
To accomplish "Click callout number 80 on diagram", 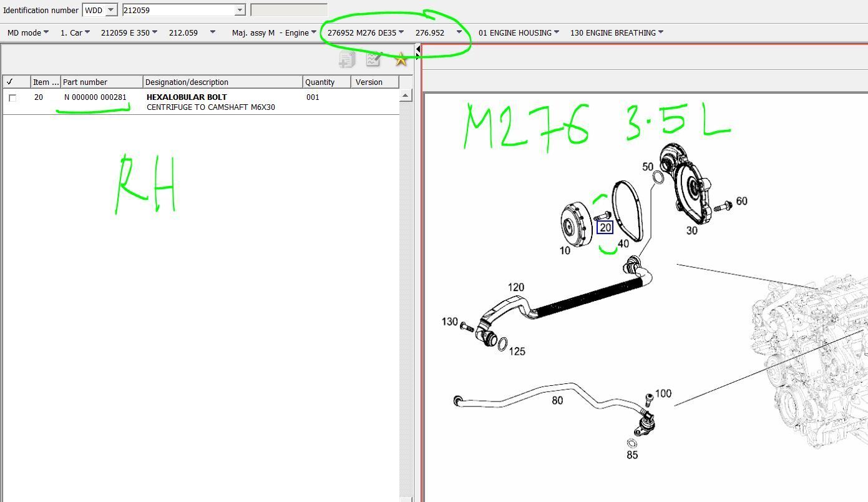I will click(557, 400).
